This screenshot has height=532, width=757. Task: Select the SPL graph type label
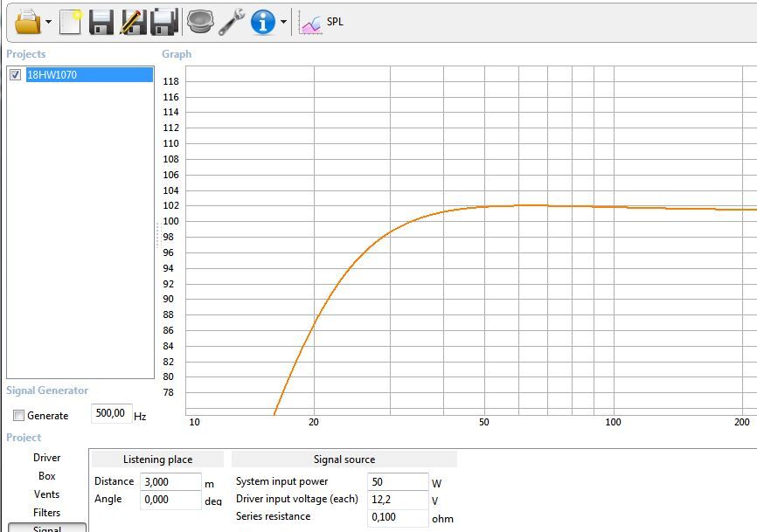coord(335,22)
